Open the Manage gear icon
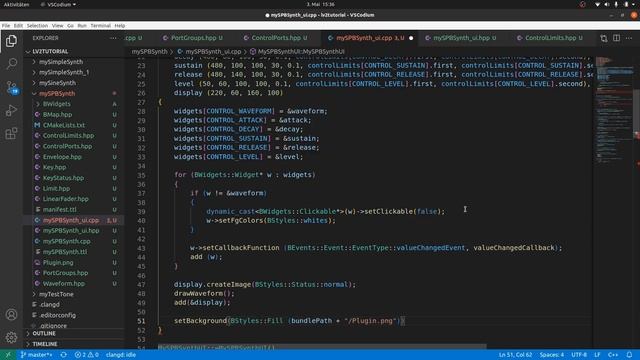Screen dimensions: 640x360 click(11, 337)
